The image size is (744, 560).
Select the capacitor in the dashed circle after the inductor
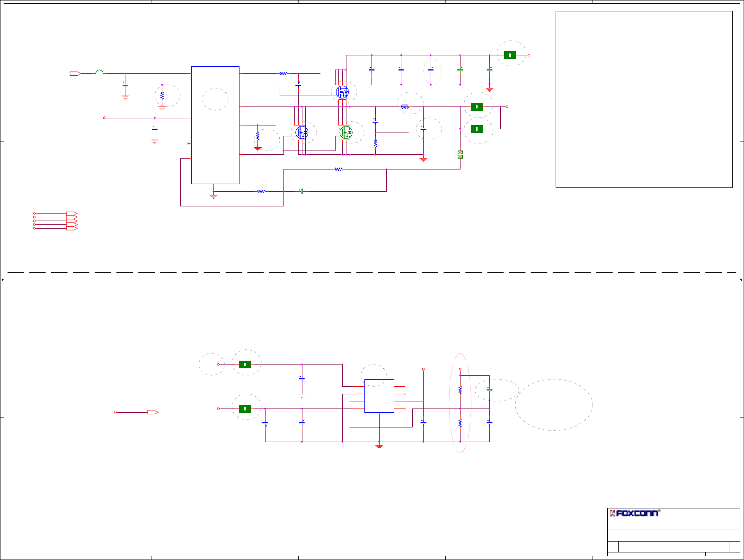[423, 128]
